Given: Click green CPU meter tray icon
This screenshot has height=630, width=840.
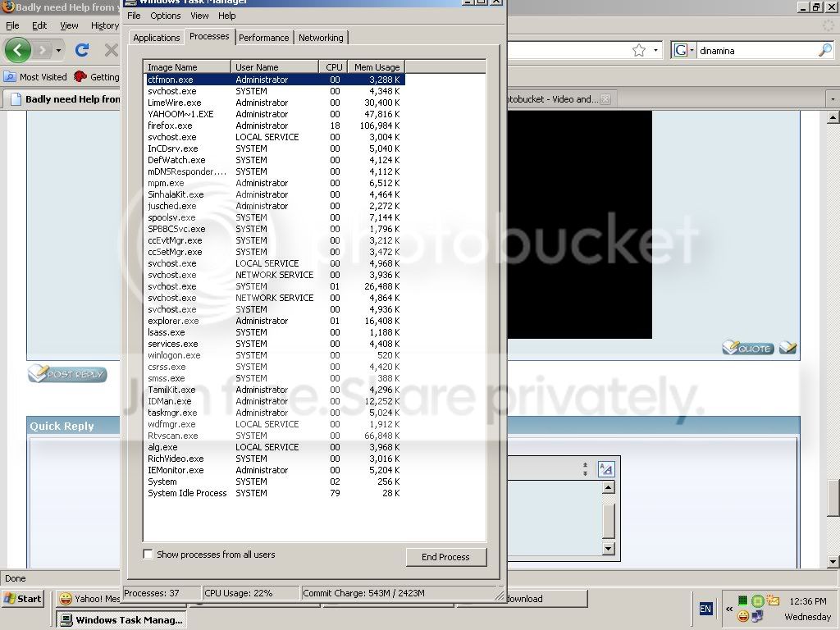Looking at the screenshot, I should 742,600.
